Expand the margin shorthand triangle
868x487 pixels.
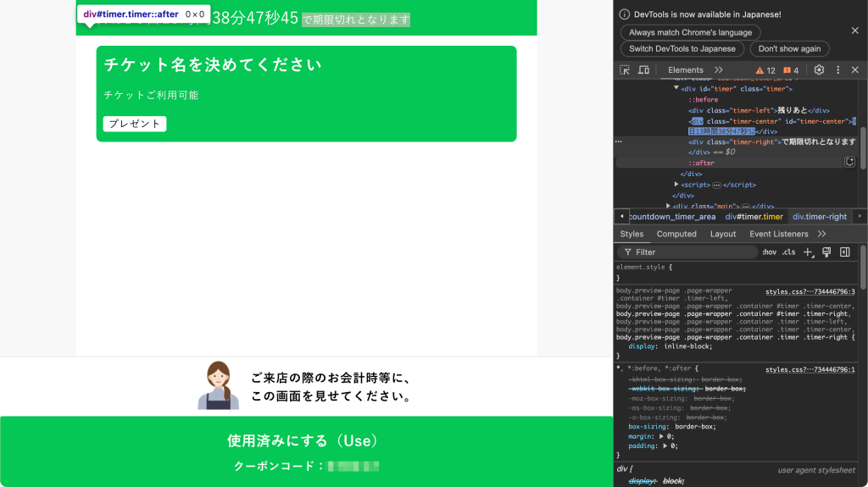[x=661, y=436]
